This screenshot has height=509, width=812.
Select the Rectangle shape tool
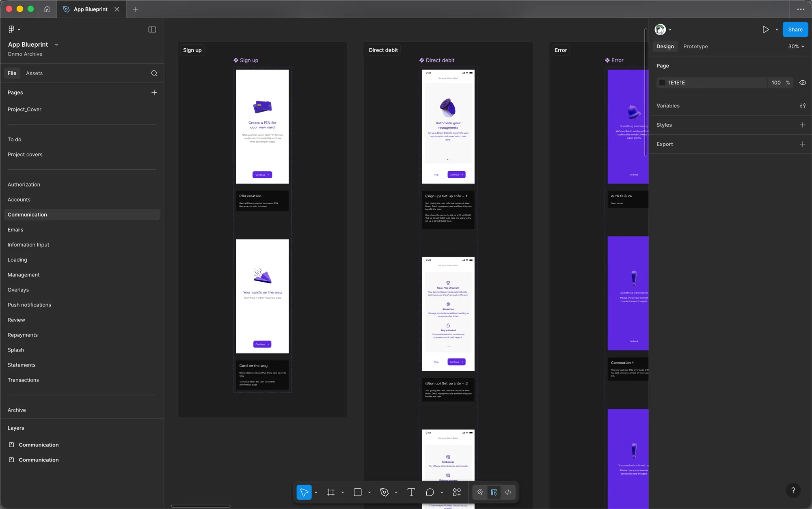coord(358,492)
